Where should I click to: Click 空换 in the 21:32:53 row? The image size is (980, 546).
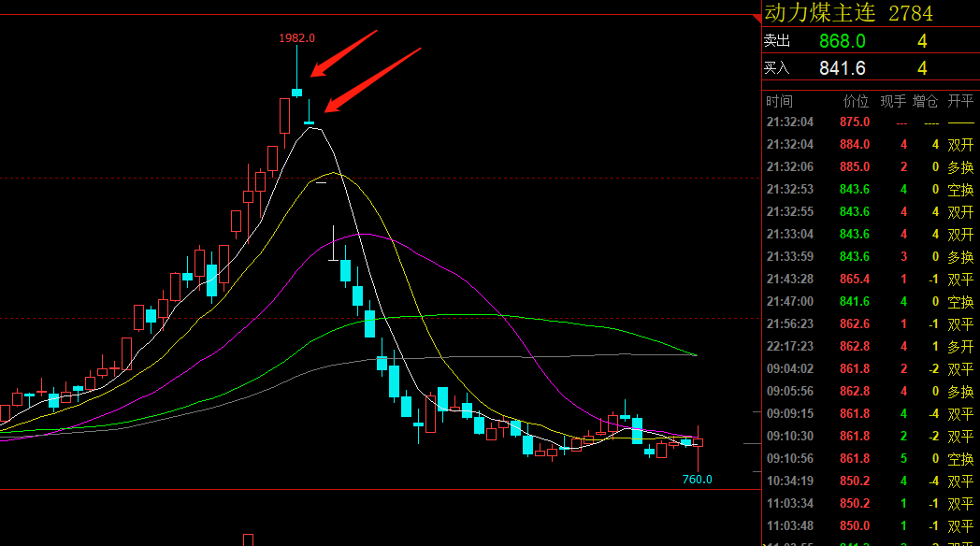960,189
